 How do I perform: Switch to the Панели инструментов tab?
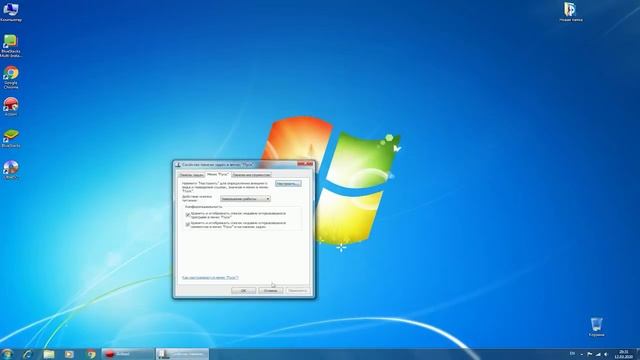point(251,175)
